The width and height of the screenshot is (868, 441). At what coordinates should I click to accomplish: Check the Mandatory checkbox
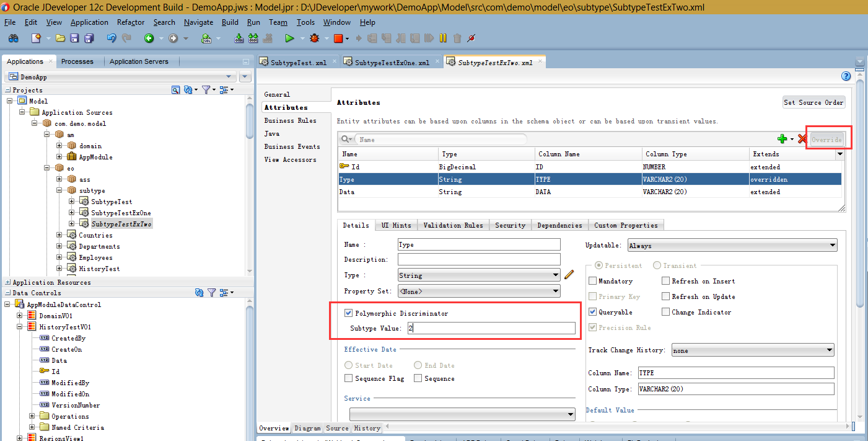[592, 281]
